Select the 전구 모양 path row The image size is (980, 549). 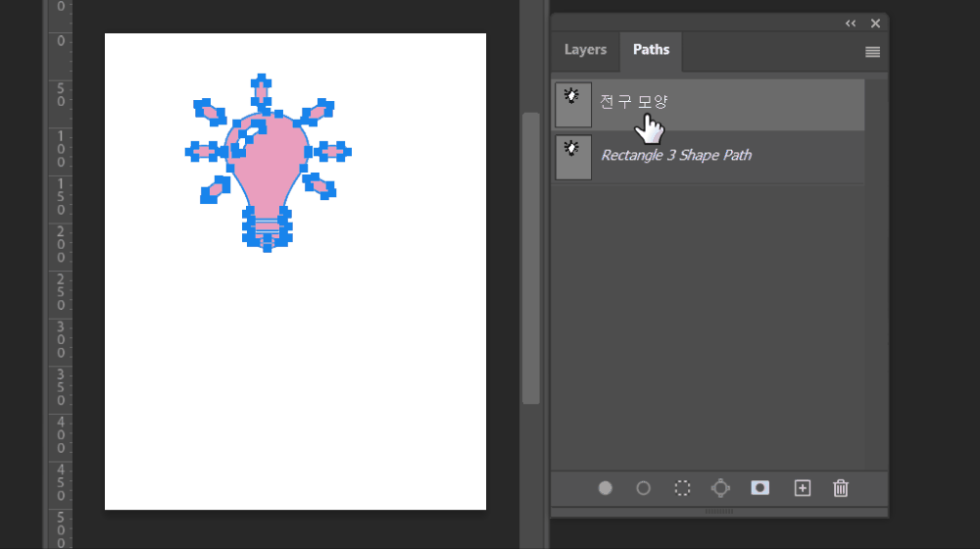pyautogui.click(x=709, y=105)
